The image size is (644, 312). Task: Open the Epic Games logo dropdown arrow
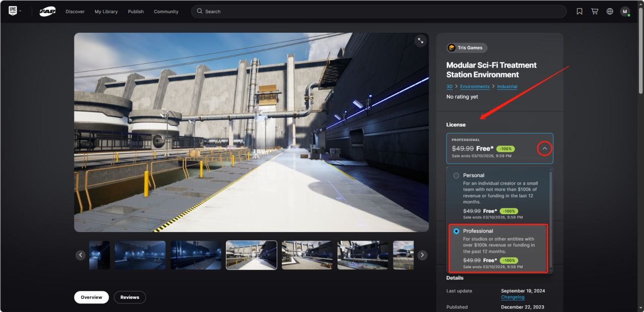point(21,11)
